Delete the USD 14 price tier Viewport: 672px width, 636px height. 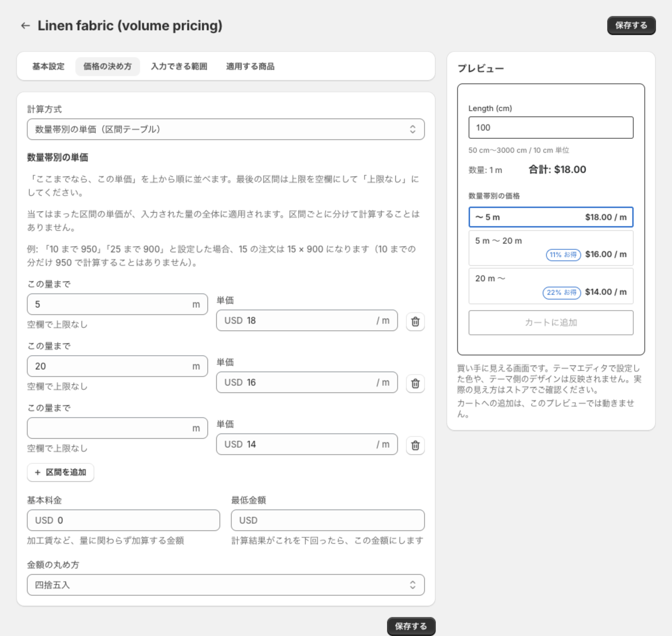coord(415,445)
